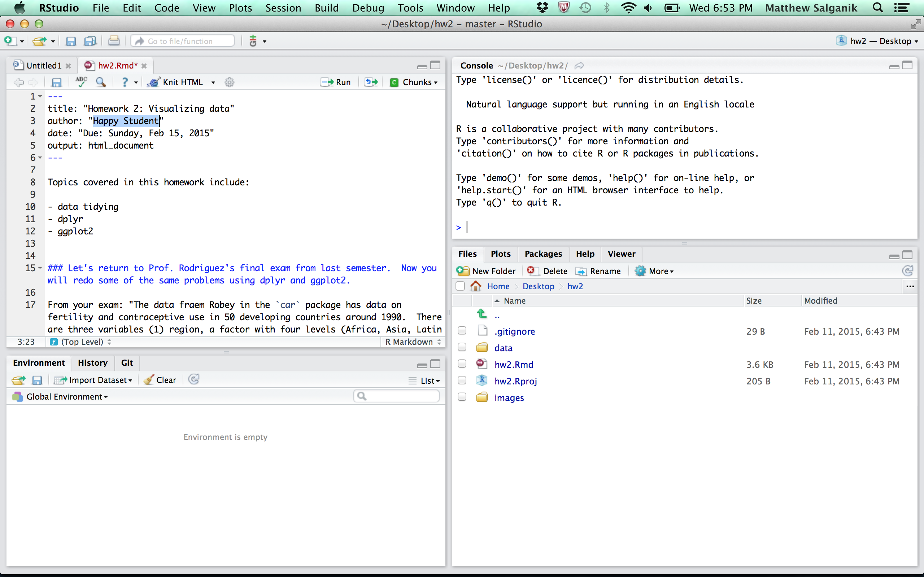The width and height of the screenshot is (924, 577).
Task: Toggle the select-all checkbox beside Home
Action: click(x=460, y=286)
